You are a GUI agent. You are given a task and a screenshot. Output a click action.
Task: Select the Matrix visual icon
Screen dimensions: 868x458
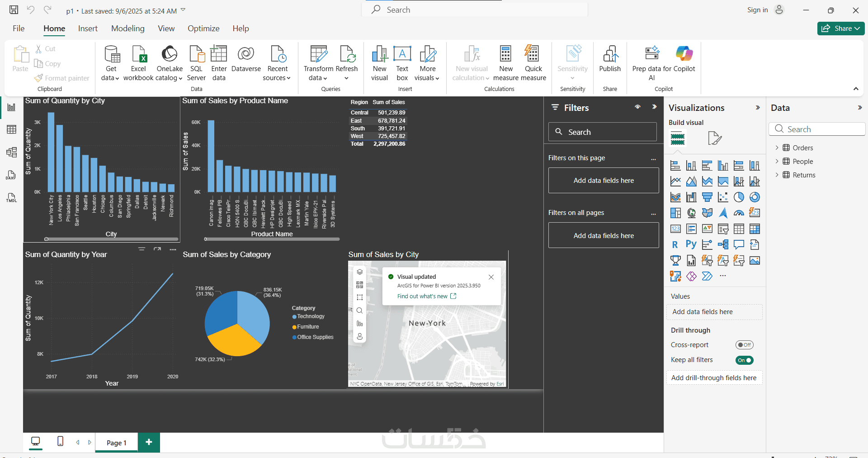click(755, 229)
